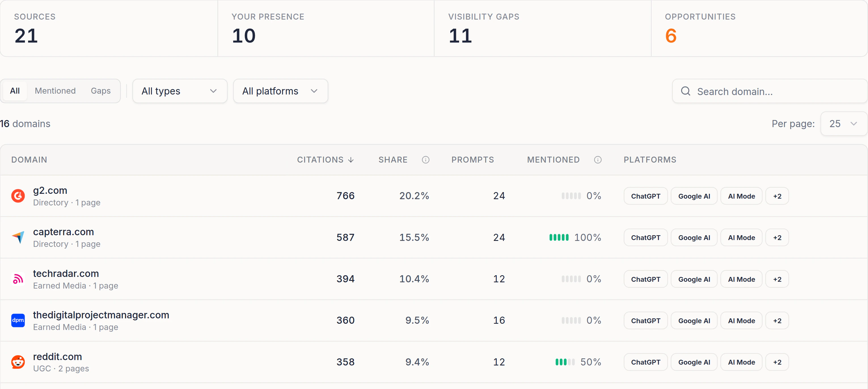Click the 766 citations value for g2.com
868x389 pixels.
click(x=345, y=196)
